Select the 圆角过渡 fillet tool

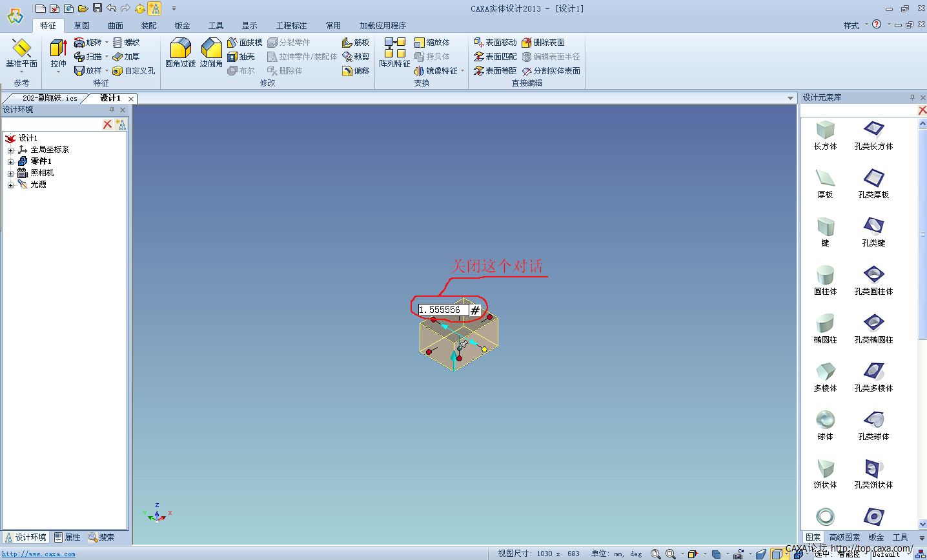click(180, 54)
